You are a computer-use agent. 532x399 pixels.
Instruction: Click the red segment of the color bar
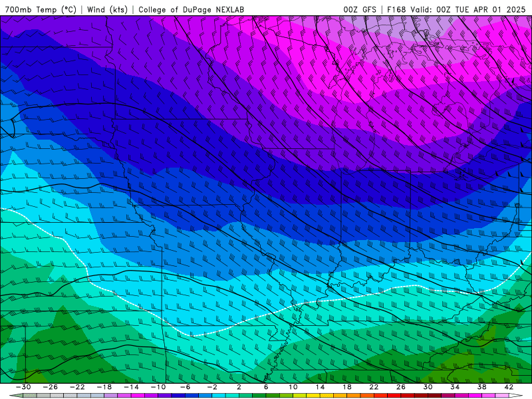[394, 396]
